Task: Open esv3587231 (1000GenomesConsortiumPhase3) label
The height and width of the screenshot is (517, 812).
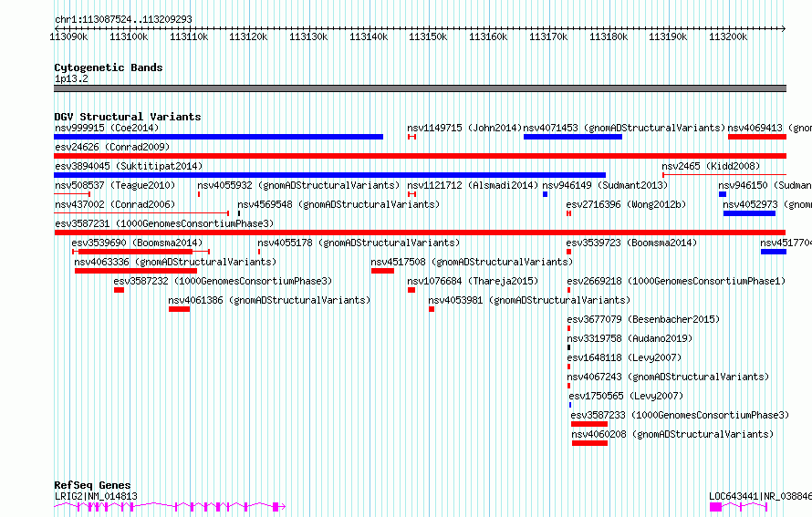Action: click(164, 223)
